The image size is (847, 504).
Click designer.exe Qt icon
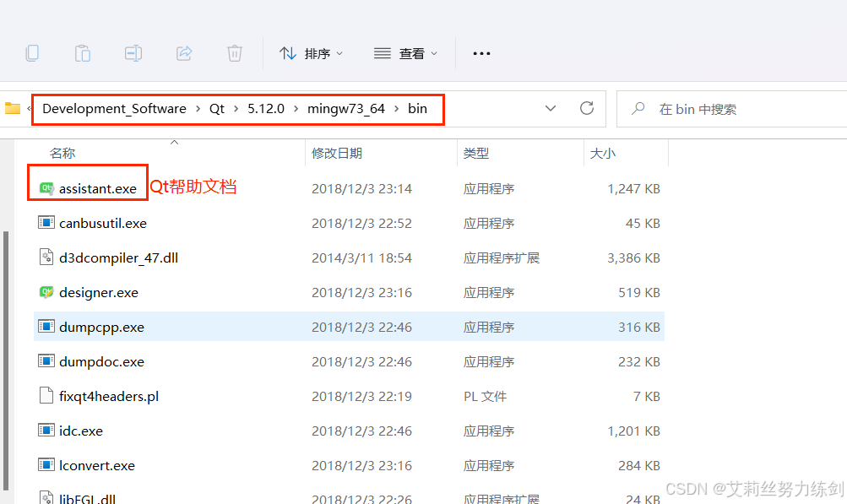46,292
